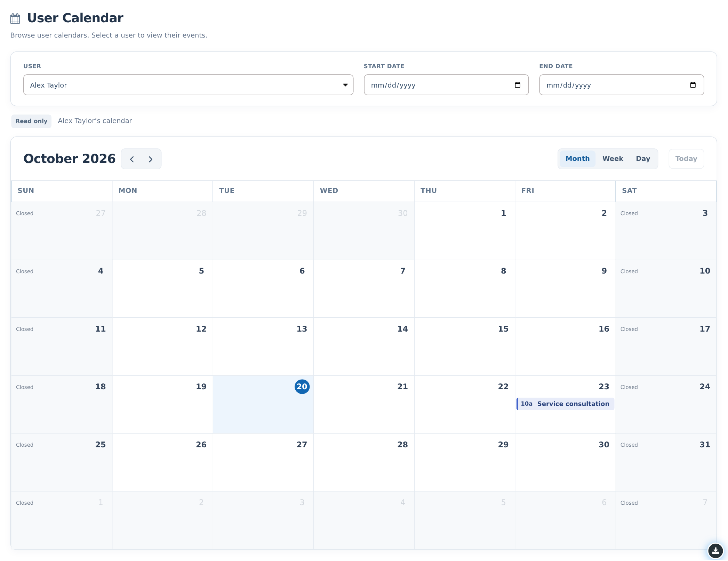The height and width of the screenshot is (561, 728).
Task: Click the Today button
Action: pyautogui.click(x=686, y=158)
